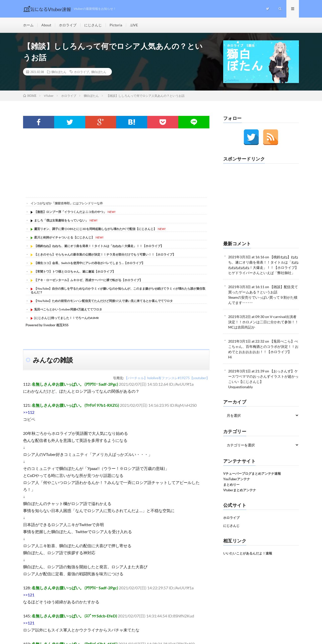The height and width of the screenshot is (644, 322).
Task: Open RSS link 星川と剣持がイチャついとる
Action: [x=64, y=237]
